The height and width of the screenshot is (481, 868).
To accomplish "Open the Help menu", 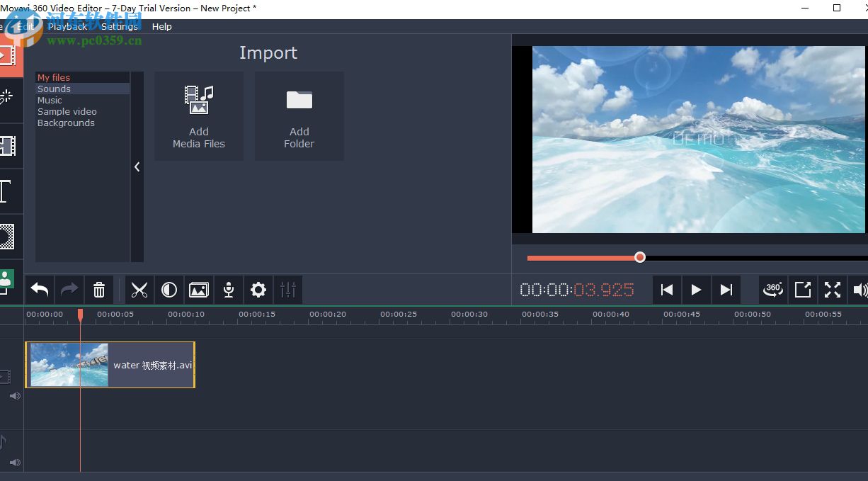I will 161,26.
